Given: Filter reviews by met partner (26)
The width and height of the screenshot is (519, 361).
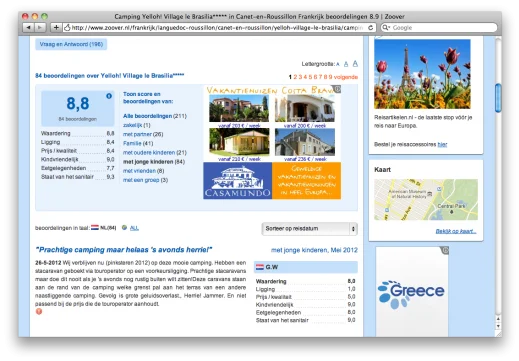Looking at the screenshot, I should point(143,134).
